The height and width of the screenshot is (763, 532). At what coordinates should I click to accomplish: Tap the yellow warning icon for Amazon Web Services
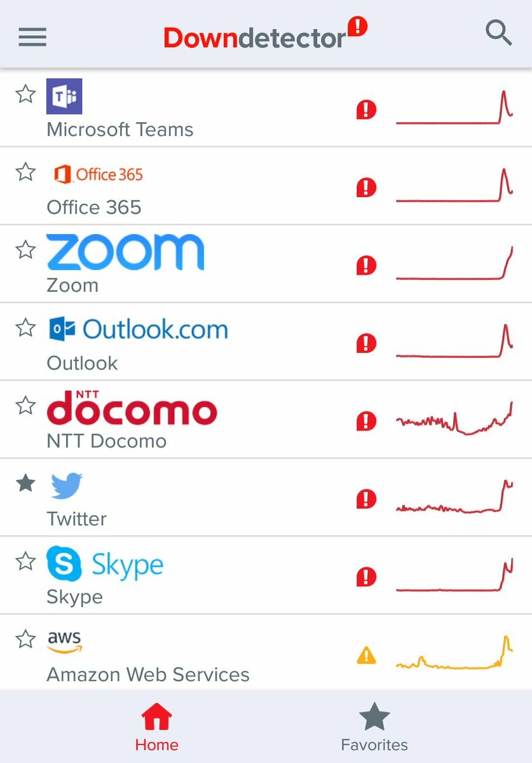click(x=366, y=655)
